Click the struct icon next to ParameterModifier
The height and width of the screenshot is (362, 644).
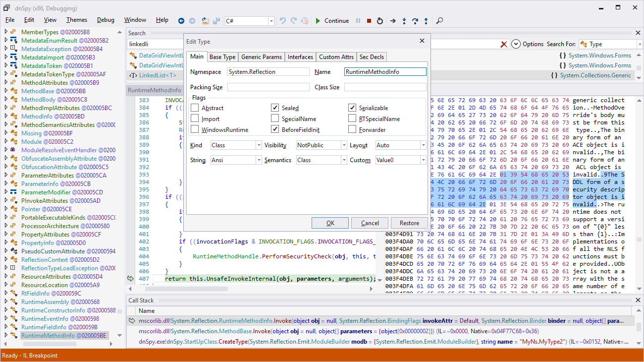(14, 192)
